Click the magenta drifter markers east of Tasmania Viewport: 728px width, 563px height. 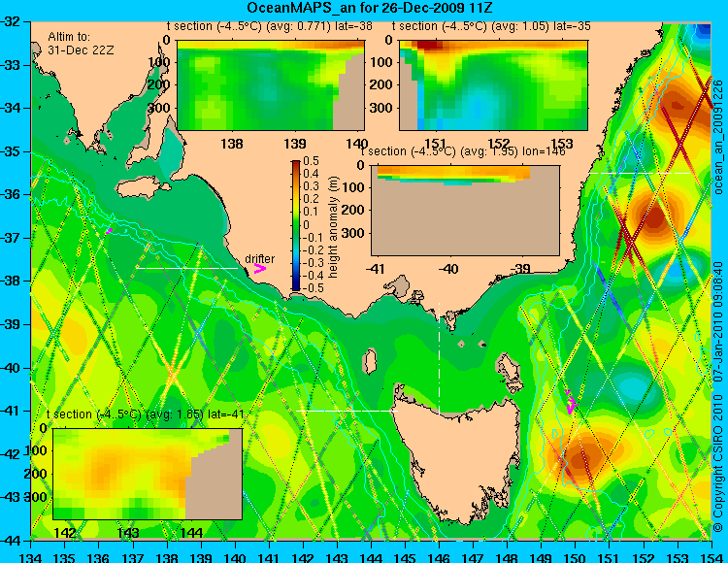pos(571,402)
